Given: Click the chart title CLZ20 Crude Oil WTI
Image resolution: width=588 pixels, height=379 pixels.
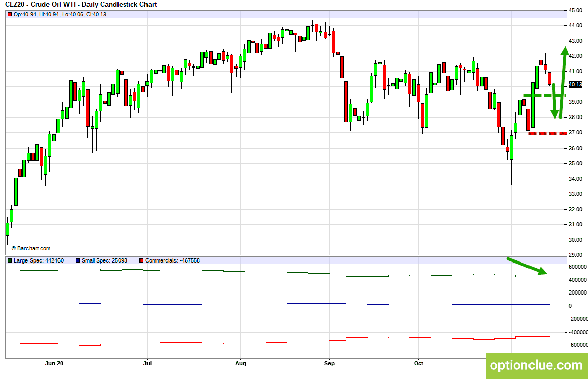Looking at the screenshot, I should (x=81, y=5).
